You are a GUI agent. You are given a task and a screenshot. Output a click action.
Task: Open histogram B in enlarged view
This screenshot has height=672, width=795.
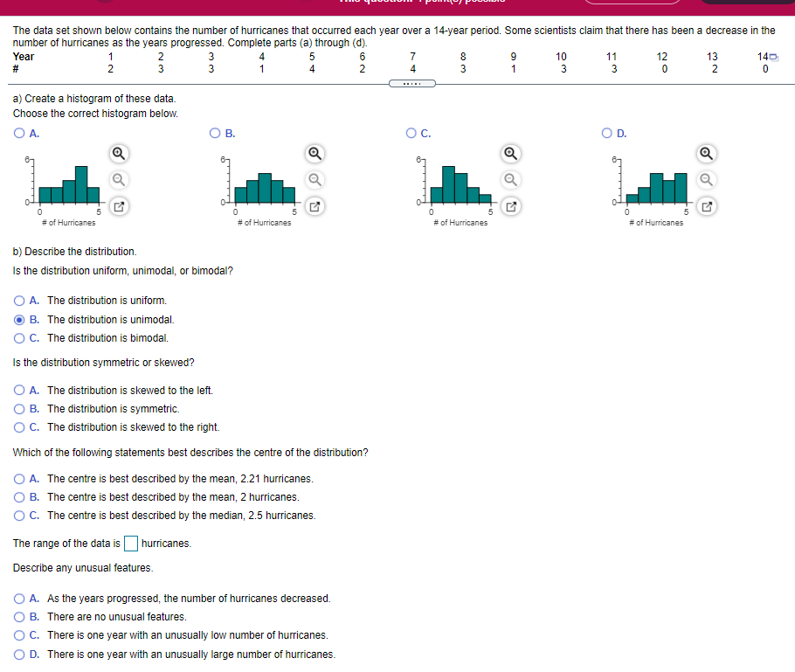tap(313, 207)
